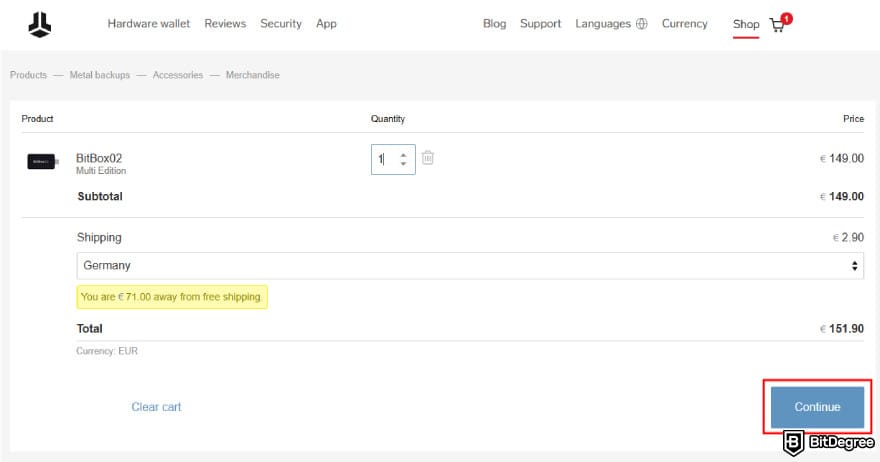The width and height of the screenshot is (880, 462).
Task: Open the Germany shipping country dropdown
Action: tap(470, 266)
